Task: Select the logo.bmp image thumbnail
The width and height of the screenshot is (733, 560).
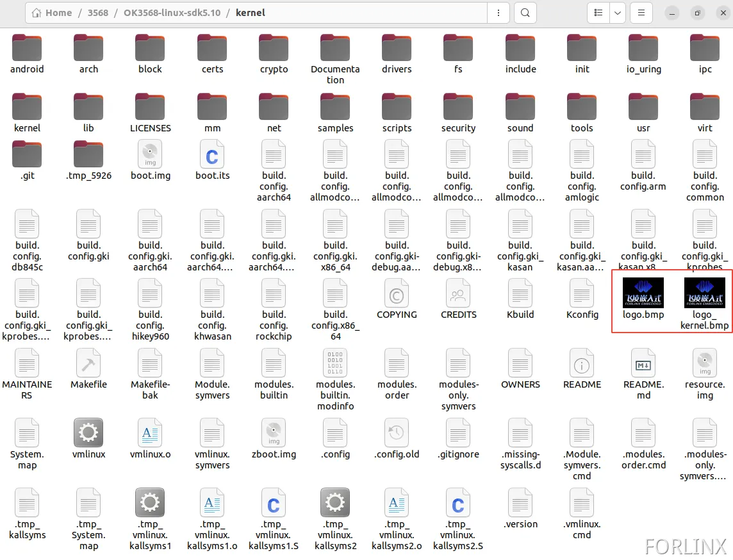Action: 643,293
